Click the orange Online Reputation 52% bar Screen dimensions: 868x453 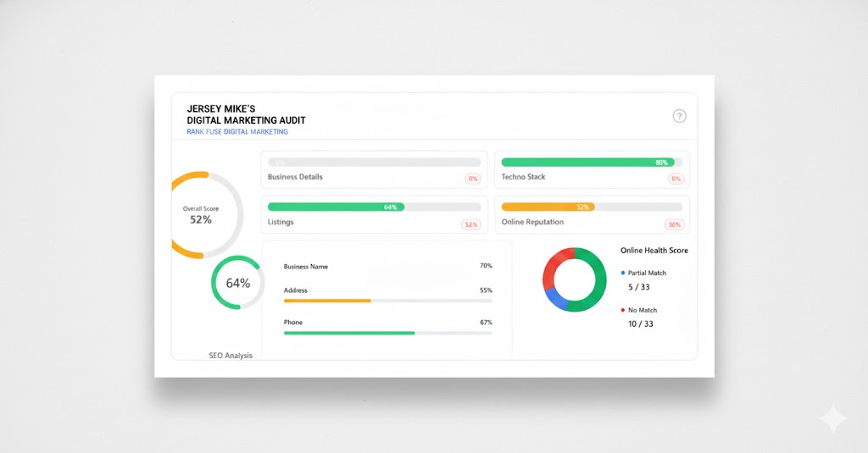tap(548, 207)
